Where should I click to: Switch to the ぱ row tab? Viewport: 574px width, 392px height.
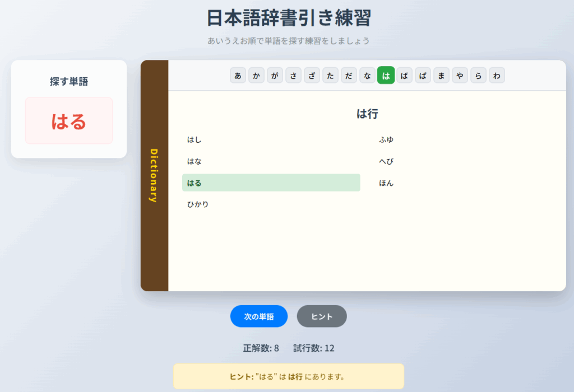click(x=423, y=76)
